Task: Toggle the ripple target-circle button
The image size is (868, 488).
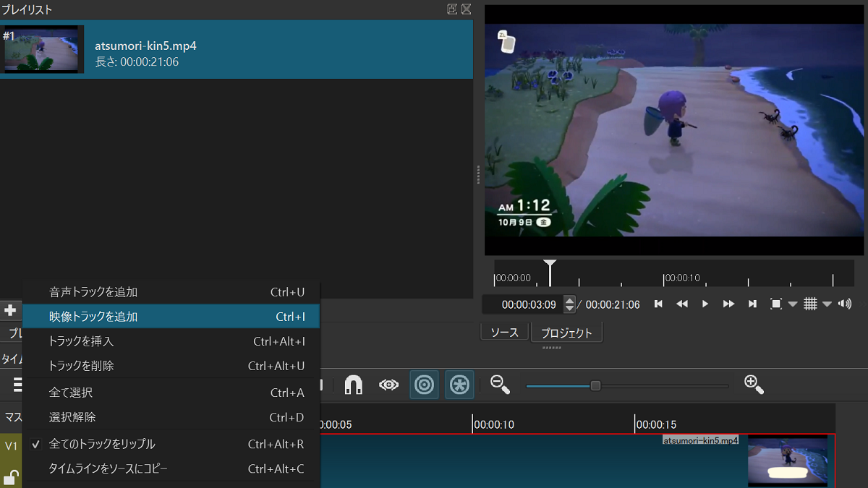Action: (424, 385)
